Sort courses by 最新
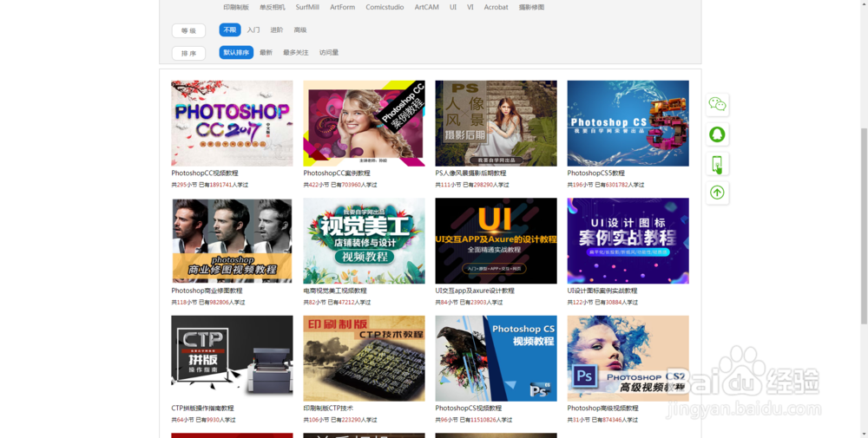 coord(266,53)
